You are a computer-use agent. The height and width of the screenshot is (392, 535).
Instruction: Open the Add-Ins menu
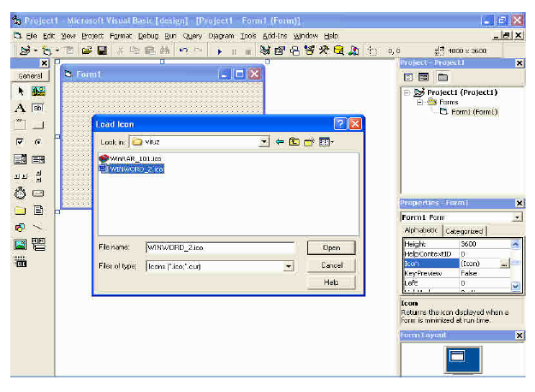tap(275, 36)
